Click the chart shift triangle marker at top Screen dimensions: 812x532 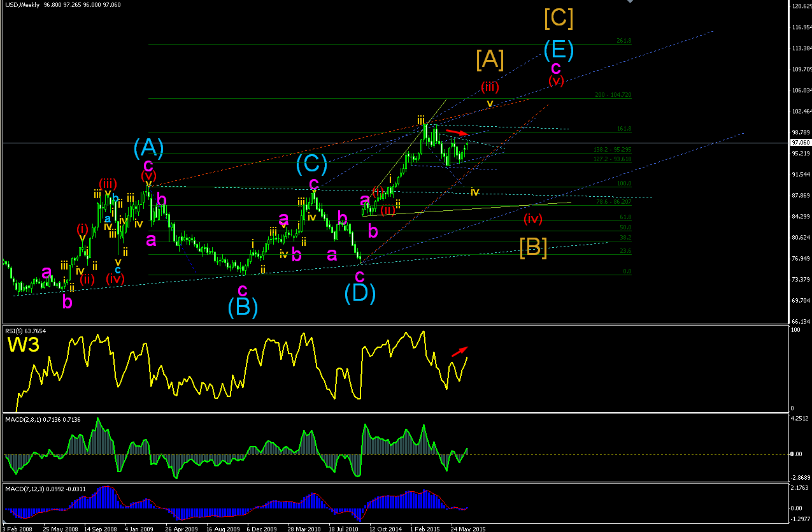pos(630,3)
